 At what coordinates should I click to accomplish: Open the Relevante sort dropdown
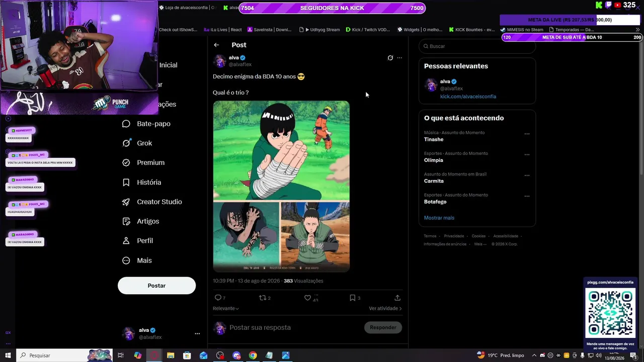click(x=226, y=308)
